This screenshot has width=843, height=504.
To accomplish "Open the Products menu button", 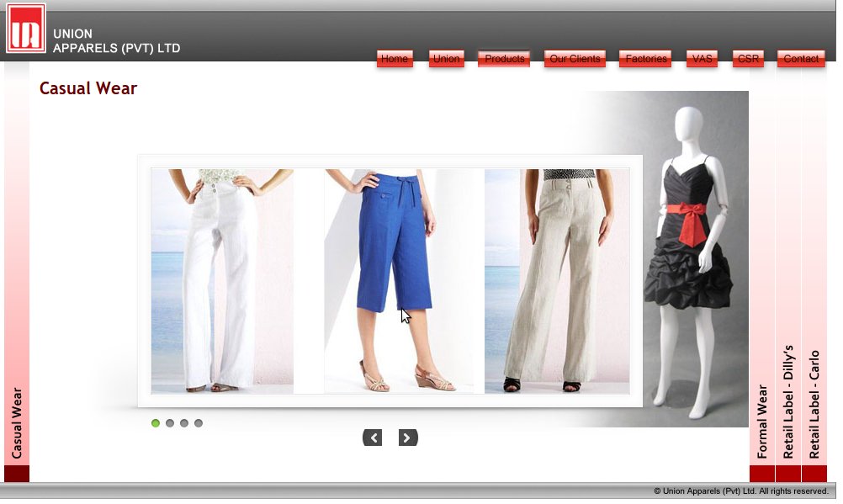I will (504, 59).
